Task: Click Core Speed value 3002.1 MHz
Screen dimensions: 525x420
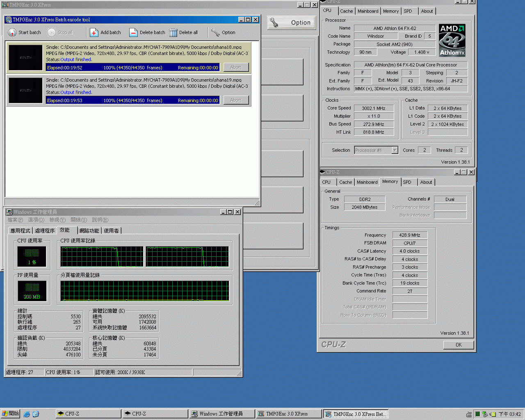Action: pyautogui.click(x=373, y=108)
